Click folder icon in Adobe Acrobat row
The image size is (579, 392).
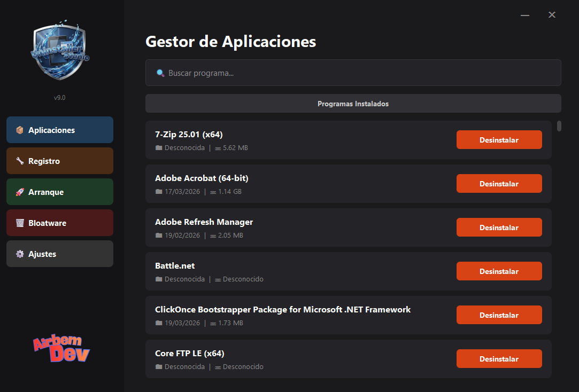point(159,192)
